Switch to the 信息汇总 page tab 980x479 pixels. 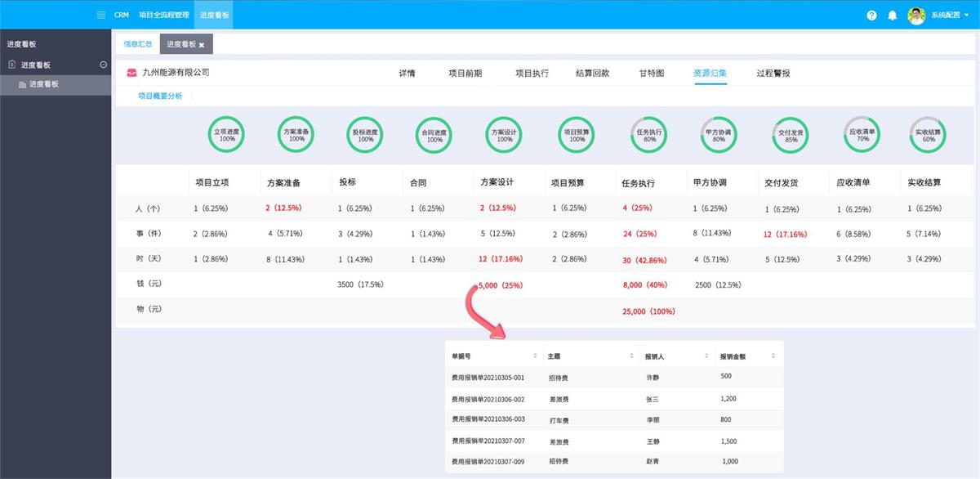click(x=137, y=44)
